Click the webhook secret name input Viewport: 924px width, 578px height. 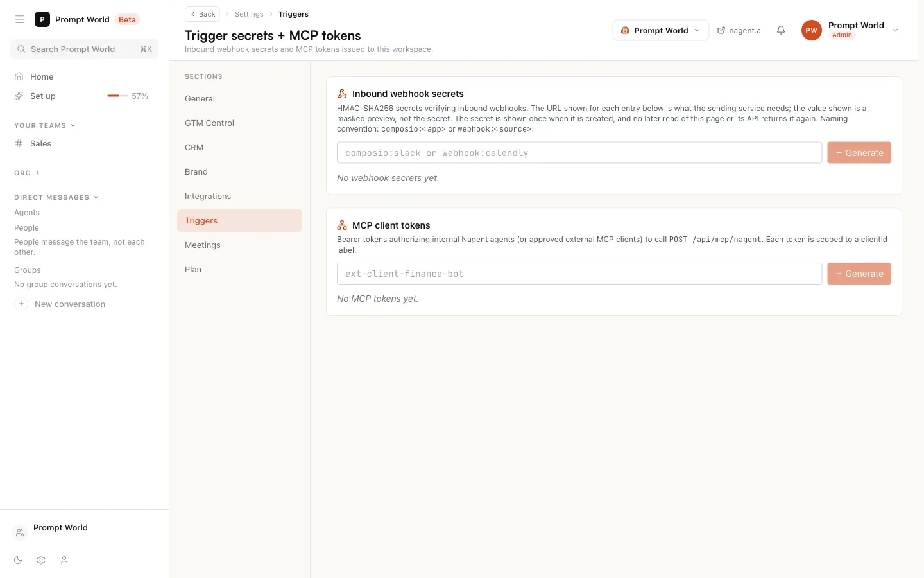click(x=579, y=153)
